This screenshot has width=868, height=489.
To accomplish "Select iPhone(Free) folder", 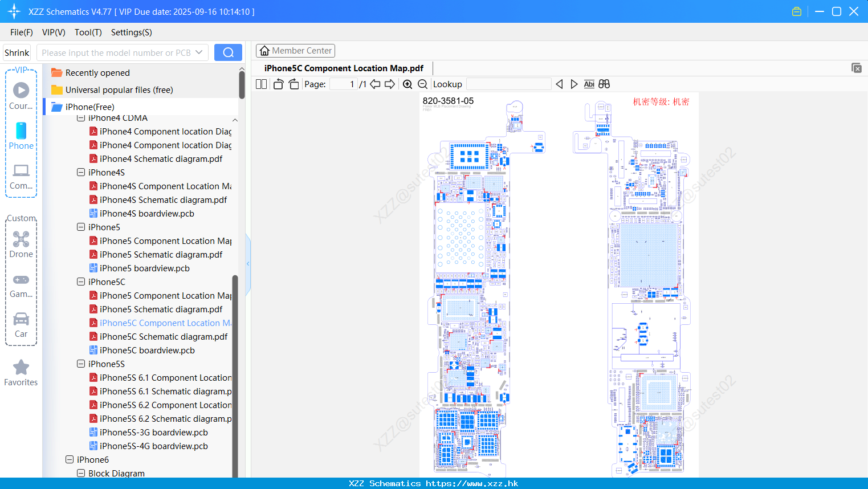I will tap(89, 107).
